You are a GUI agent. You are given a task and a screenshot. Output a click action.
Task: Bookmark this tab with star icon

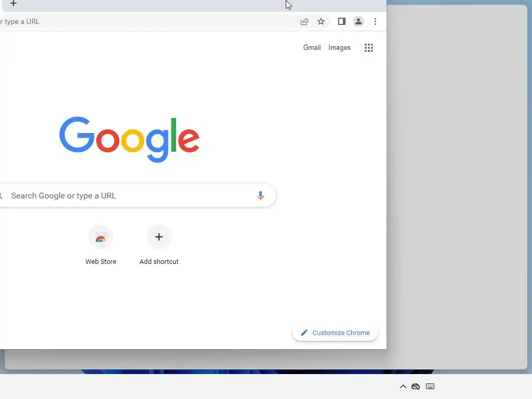pos(321,22)
